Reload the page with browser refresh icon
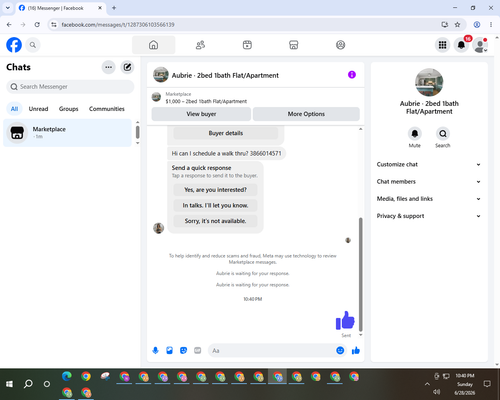The width and height of the screenshot is (500, 400). (37, 25)
